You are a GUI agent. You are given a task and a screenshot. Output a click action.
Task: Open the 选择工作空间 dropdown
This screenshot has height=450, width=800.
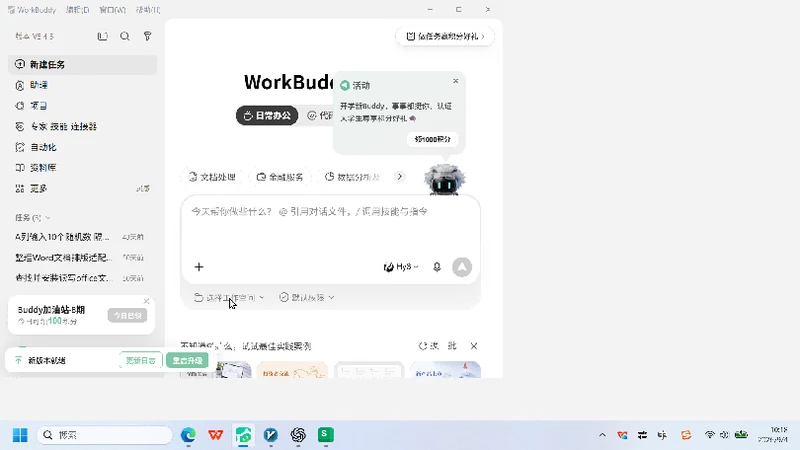[x=229, y=297]
